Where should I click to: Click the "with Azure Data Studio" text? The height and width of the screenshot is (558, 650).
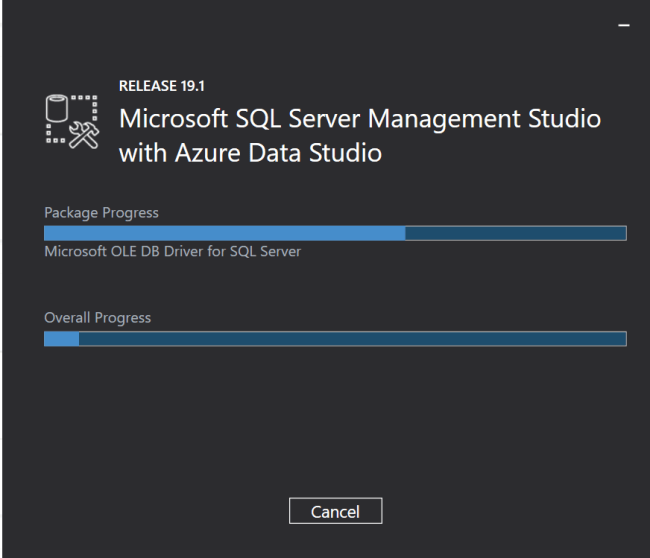tap(250, 155)
